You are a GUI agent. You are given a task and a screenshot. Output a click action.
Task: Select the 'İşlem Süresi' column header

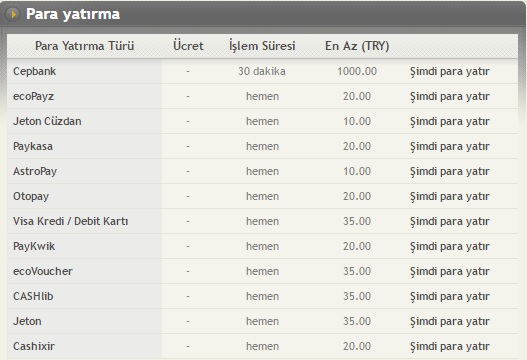click(262, 46)
